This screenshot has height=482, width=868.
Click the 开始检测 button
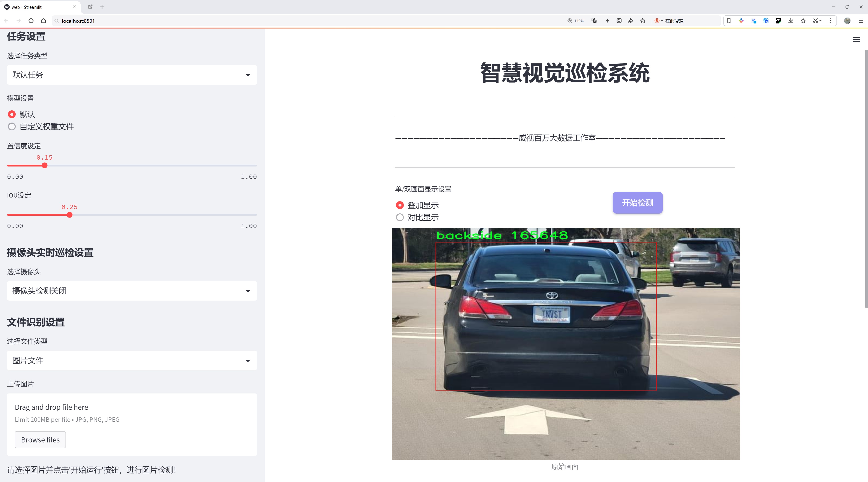[x=637, y=203]
